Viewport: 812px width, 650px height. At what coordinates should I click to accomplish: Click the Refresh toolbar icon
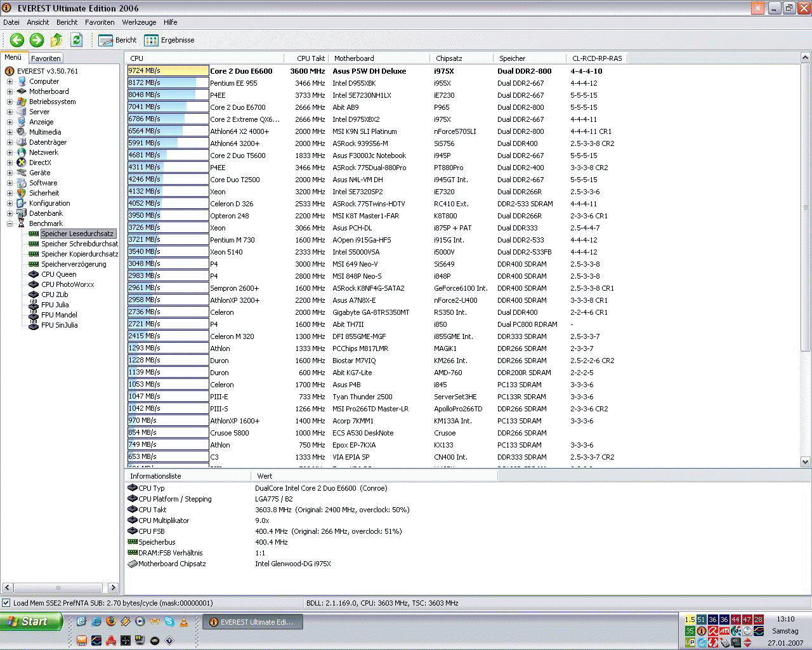pyautogui.click(x=76, y=40)
